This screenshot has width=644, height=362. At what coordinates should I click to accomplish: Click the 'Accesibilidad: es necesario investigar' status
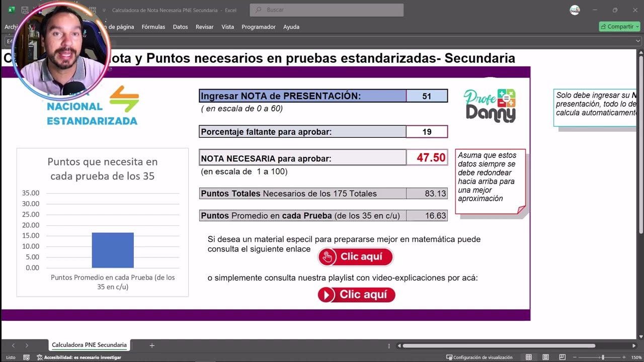coord(79,357)
